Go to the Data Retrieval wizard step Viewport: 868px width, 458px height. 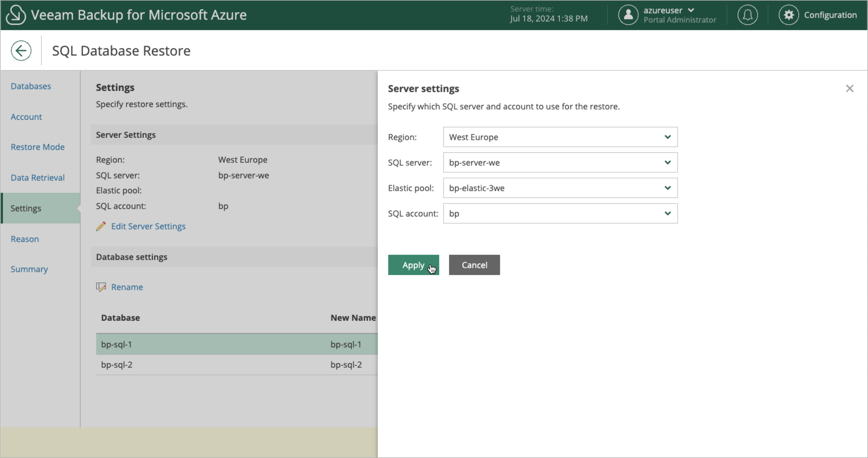[37, 178]
